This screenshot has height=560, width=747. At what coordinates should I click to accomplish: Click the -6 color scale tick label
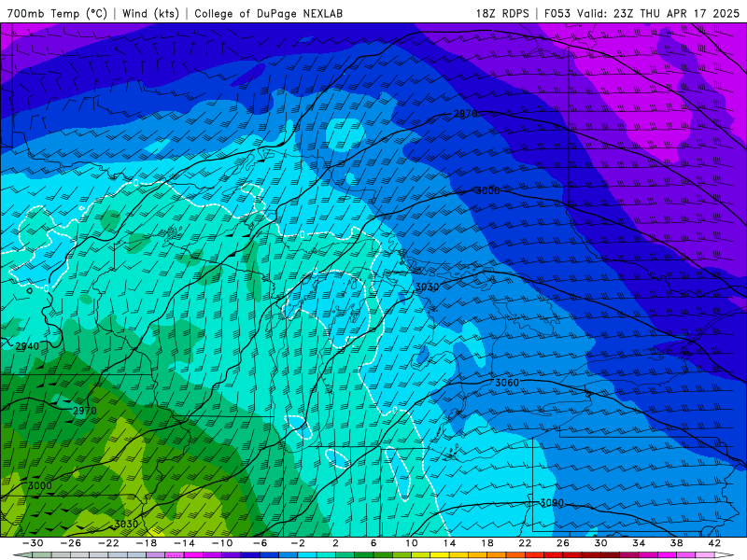coord(261,543)
